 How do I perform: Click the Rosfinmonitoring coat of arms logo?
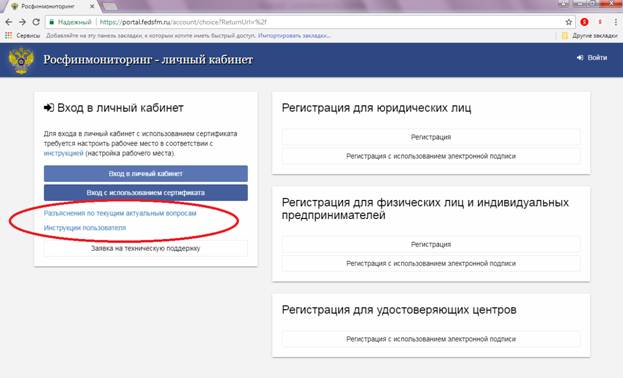(21, 60)
